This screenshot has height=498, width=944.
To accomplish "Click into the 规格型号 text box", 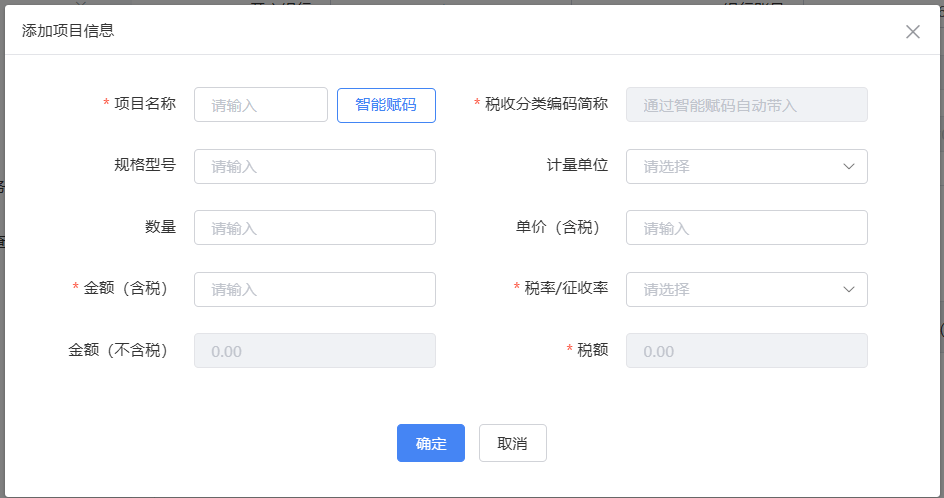I will pos(315,166).
